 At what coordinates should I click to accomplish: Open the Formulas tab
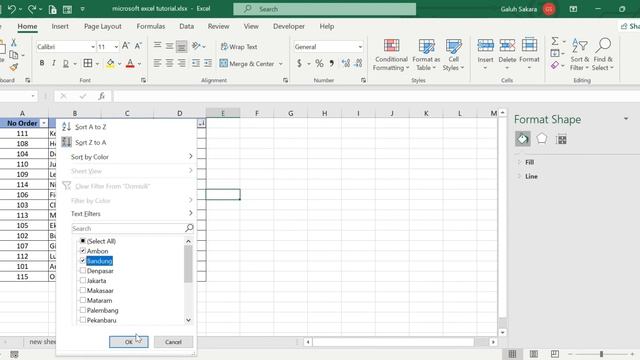click(x=151, y=26)
